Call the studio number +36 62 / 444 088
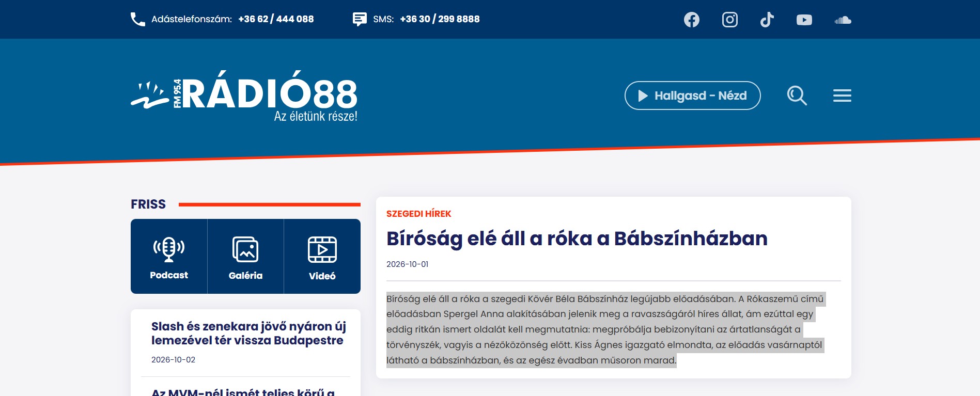The width and height of the screenshot is (980, 396). click(x=276, y=19)
